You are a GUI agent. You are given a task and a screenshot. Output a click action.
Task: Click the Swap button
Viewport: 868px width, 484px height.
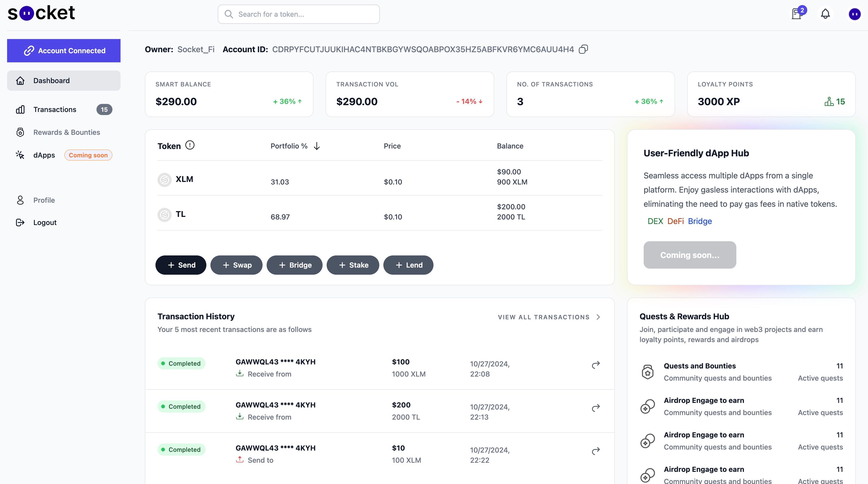point(236,265)
